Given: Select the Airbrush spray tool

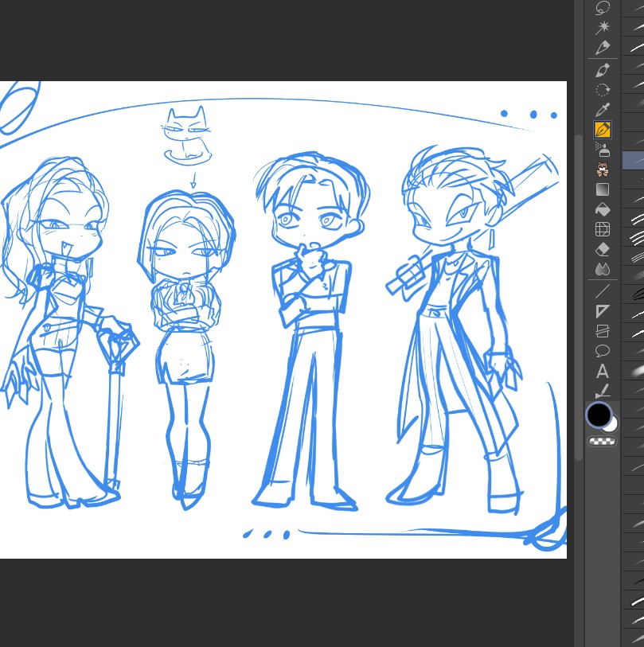Looking at the screenshot, I should pyautogui.click(x=603, y=150).
